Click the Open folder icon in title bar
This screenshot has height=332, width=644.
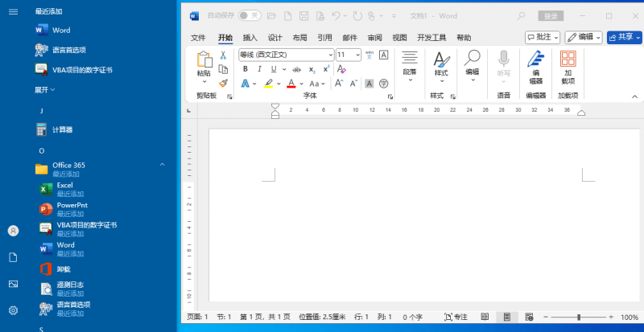pos(271,16)
